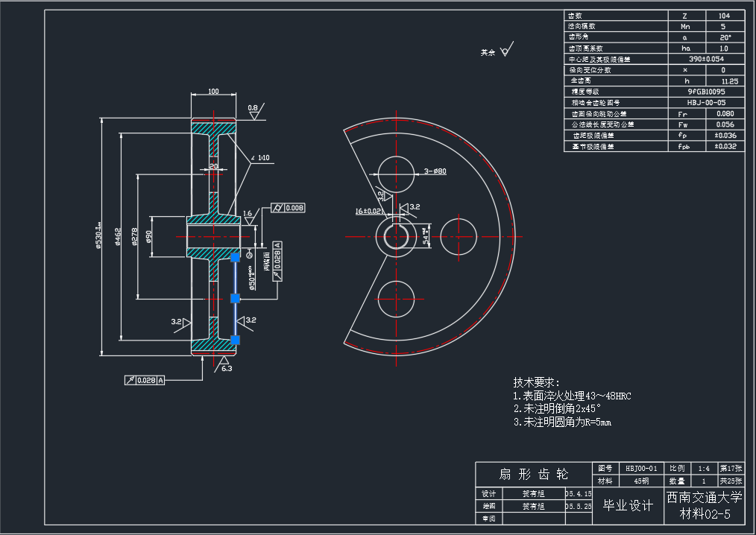Click the 11.25 tooth height value
756x535 pixels.
point(729,81)
